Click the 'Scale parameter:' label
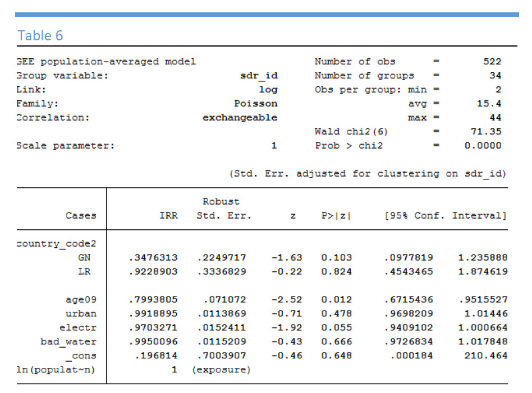This screenshot has height=393, width=532. tap(66, 146)
